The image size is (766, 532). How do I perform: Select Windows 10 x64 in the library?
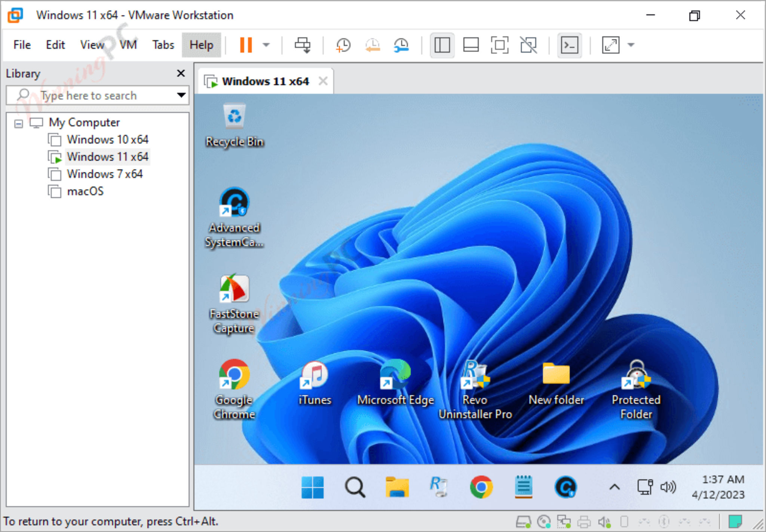coord(108,139)
